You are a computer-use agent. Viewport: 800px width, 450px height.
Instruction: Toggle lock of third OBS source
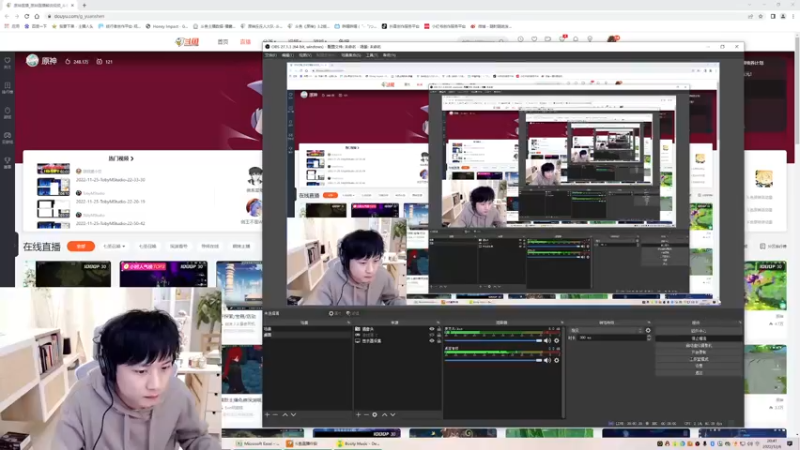(439, 341)
